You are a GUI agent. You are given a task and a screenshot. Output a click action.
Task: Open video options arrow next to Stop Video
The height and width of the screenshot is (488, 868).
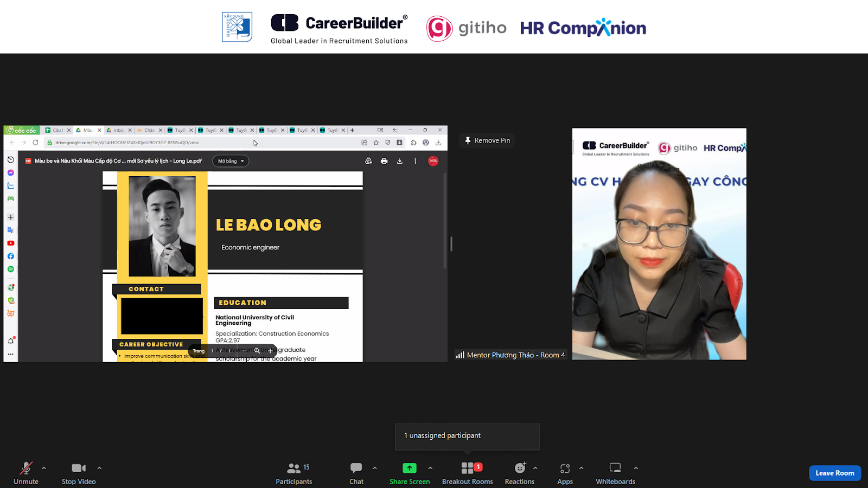99,468
